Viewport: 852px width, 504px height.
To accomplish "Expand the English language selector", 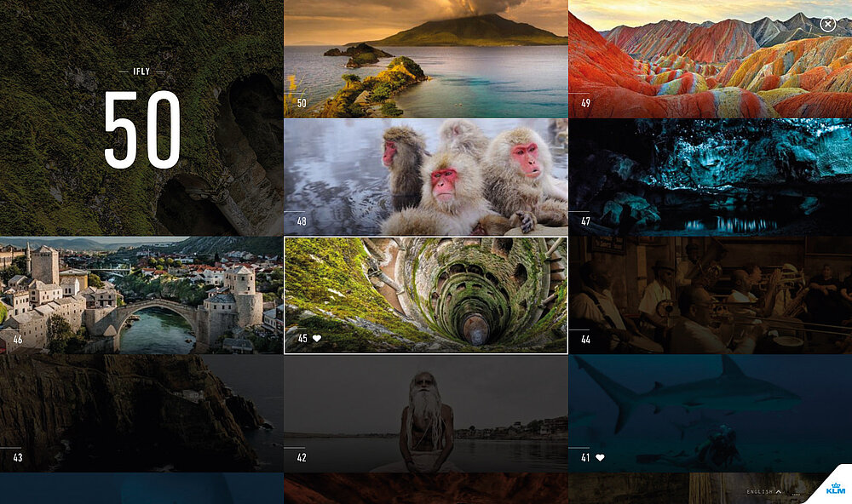I will (x=763, y=491).
